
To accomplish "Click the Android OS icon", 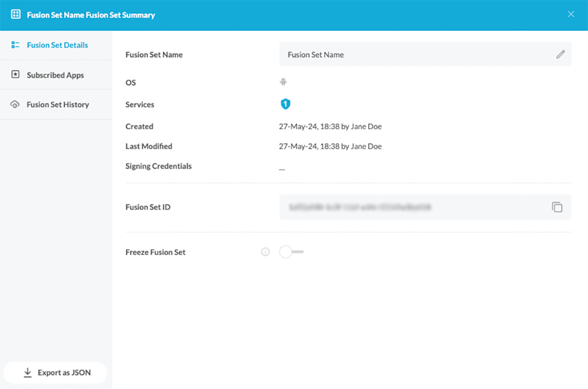I will pos(283,82).
